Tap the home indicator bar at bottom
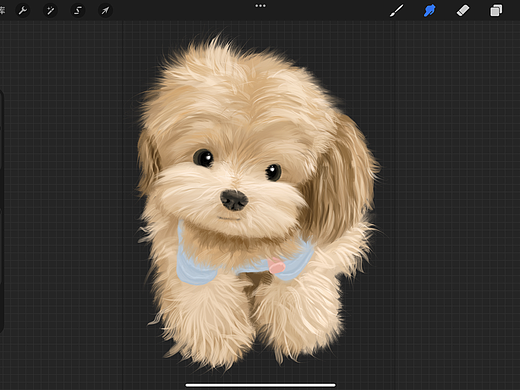This screenshot has width=520, height=390. (260, 385)
